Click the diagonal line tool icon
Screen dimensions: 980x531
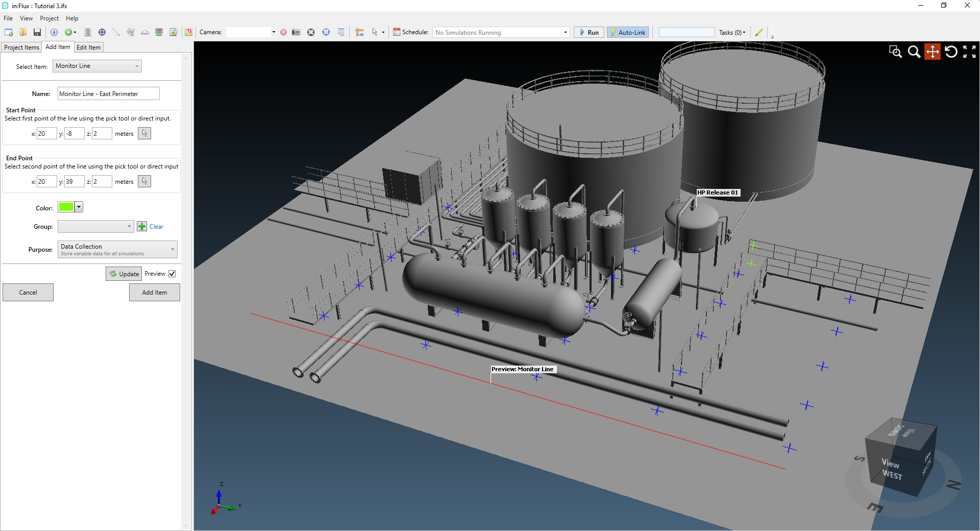point(116,32)
